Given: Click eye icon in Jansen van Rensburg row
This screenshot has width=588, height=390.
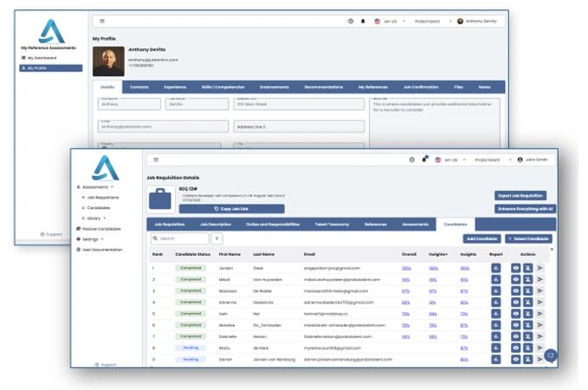Looking at the screenshot, I should coord(515,359).
